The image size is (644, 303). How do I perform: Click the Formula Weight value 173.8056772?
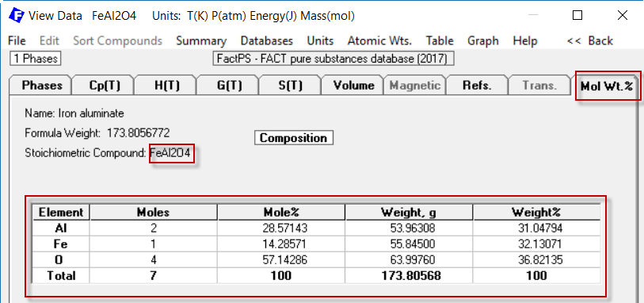138,132
